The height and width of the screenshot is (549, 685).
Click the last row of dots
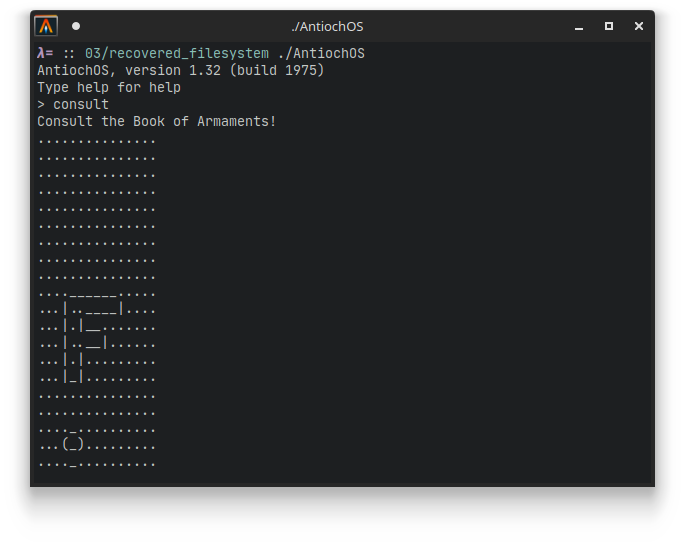(97, 465)
